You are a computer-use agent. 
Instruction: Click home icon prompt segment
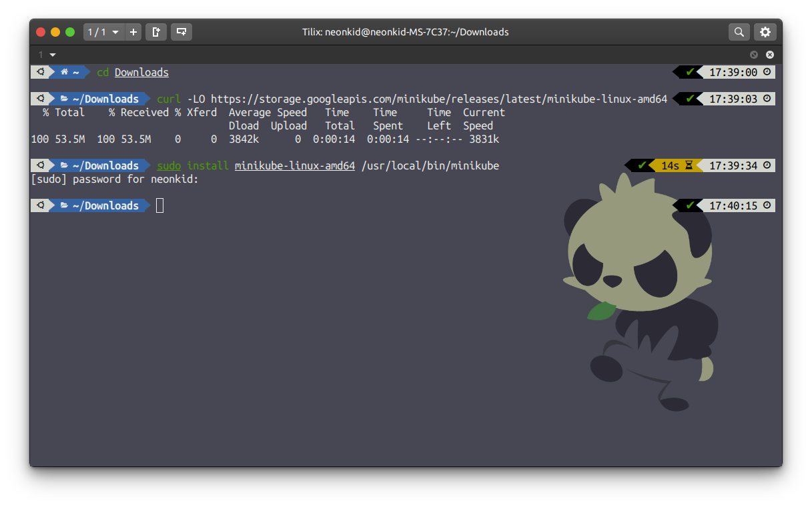(65, 72)
